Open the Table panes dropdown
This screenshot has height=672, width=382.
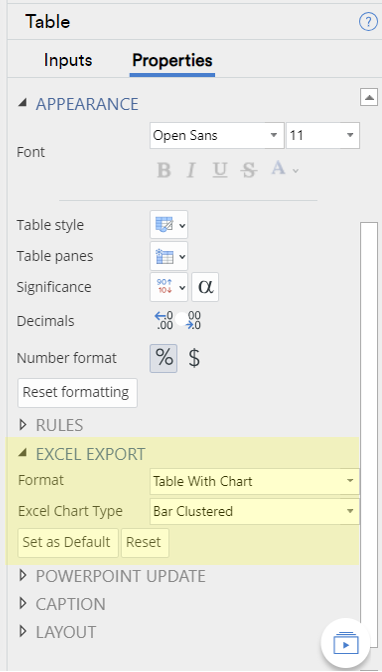click(169, 256)
